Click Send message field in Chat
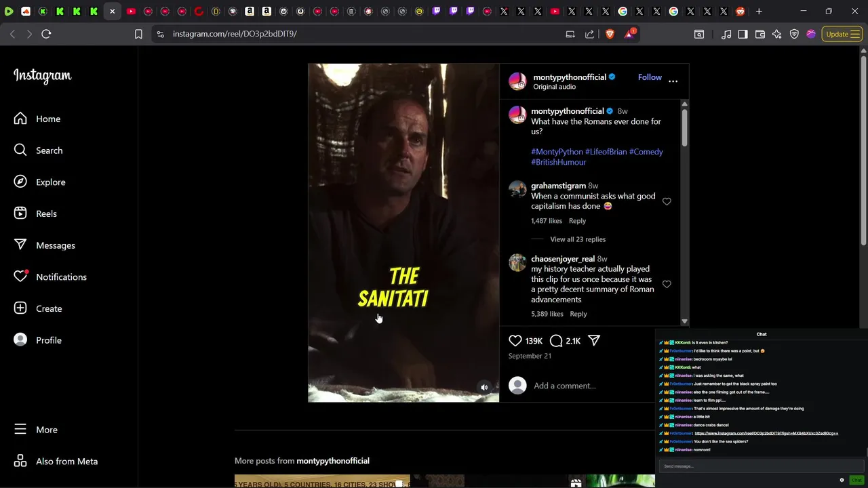868x488 pixels. coord(762,466)
